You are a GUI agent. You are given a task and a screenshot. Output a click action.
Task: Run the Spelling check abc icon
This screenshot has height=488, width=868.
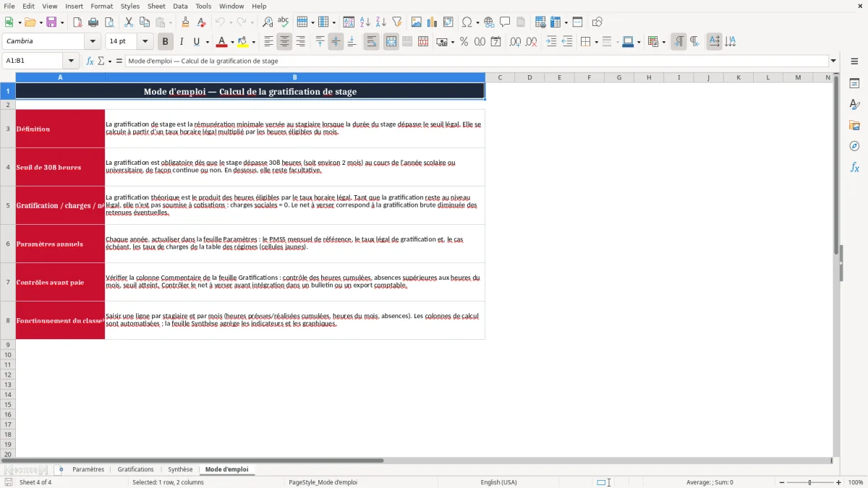(284, 22)
